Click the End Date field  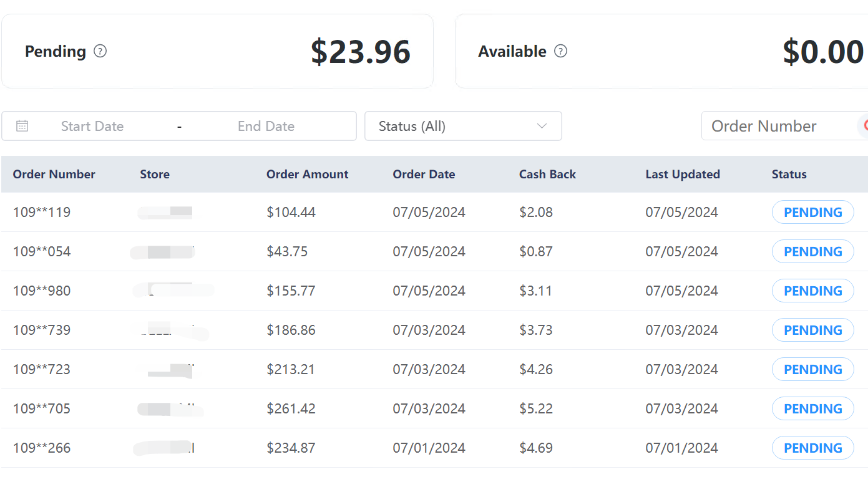pos(266,126)
